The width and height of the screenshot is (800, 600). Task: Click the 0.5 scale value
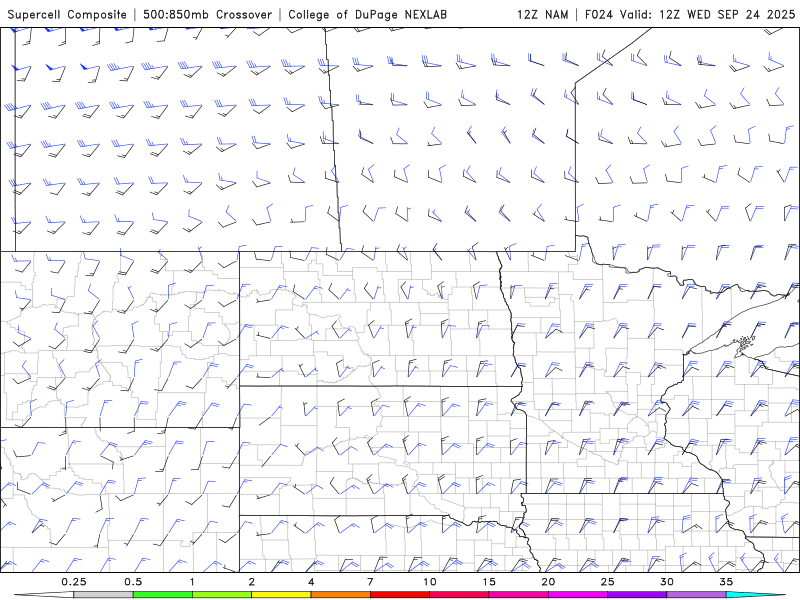(133, 582)
